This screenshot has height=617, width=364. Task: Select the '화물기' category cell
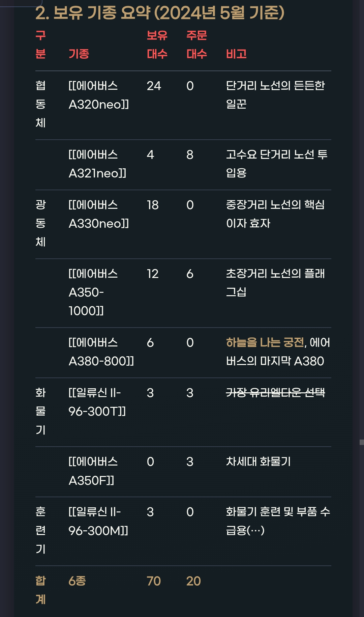[x=41, y=411]
